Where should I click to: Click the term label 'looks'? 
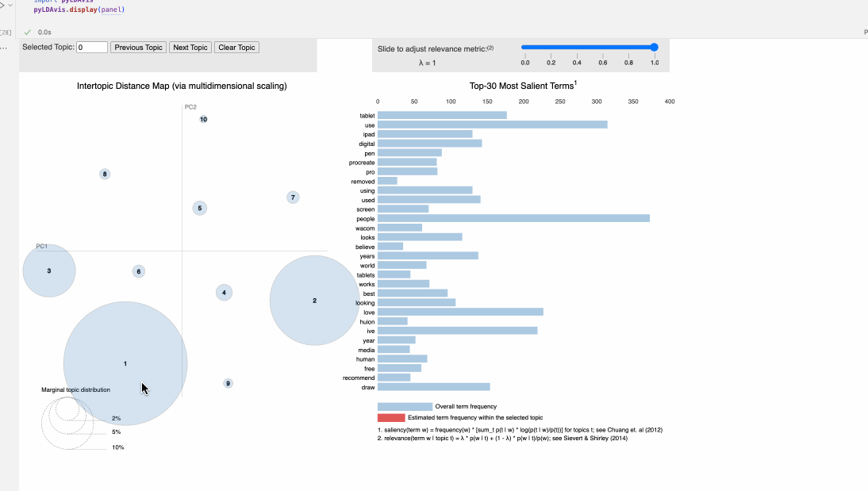tap(367, 237)
